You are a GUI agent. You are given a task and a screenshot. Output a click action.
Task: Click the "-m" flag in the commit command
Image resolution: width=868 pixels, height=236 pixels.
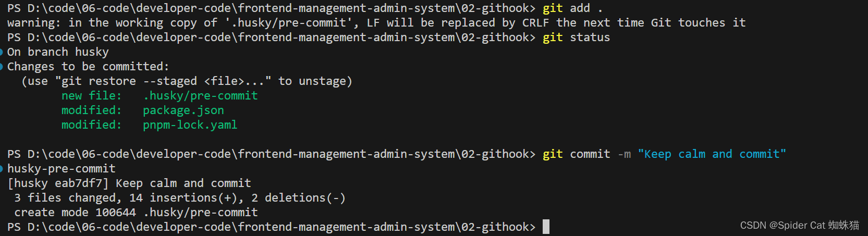click(624, 154)
